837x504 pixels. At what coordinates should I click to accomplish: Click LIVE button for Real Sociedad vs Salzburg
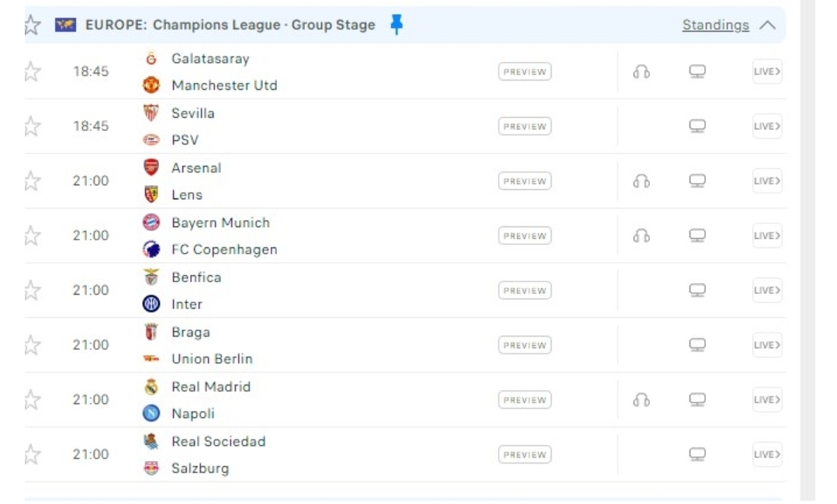(x=766, y=455)
